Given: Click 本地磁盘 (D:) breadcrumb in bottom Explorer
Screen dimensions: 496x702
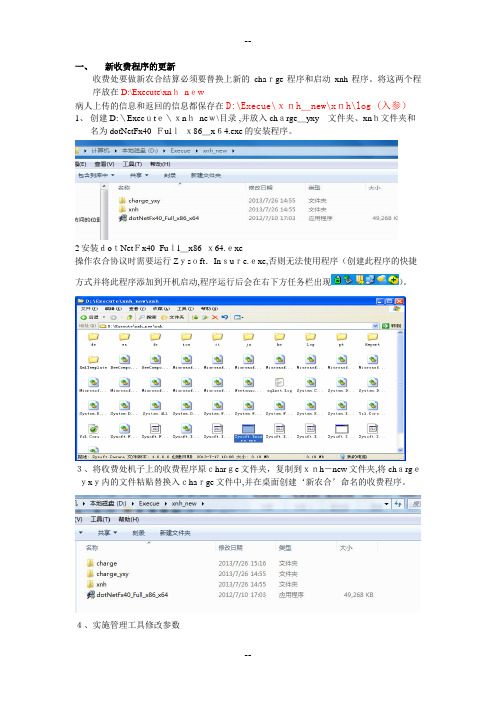Looking at the screenshot, I should click(x=108, y=503).
